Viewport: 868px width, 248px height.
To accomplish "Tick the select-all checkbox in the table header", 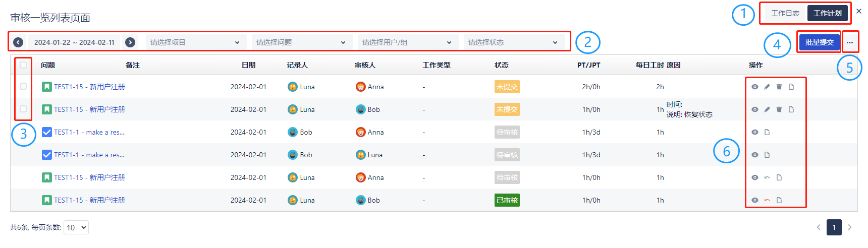I will pyautogui.click(x=23, y=65).
